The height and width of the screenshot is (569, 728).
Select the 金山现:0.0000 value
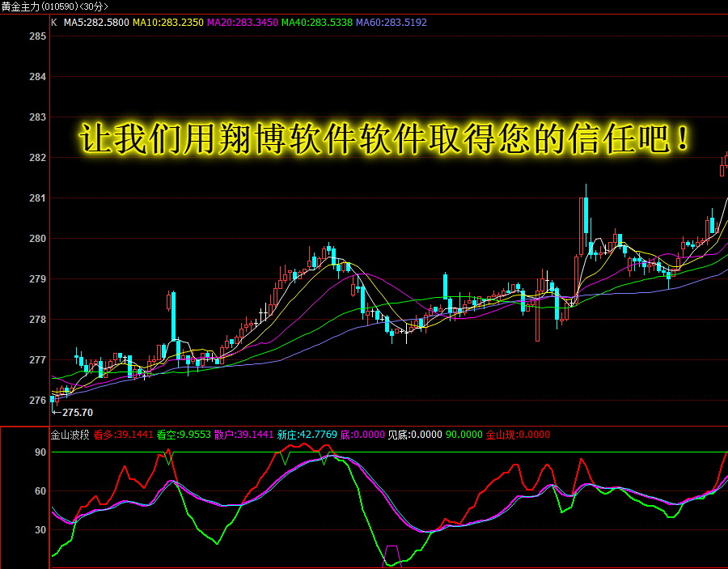(x=518, y=435)
